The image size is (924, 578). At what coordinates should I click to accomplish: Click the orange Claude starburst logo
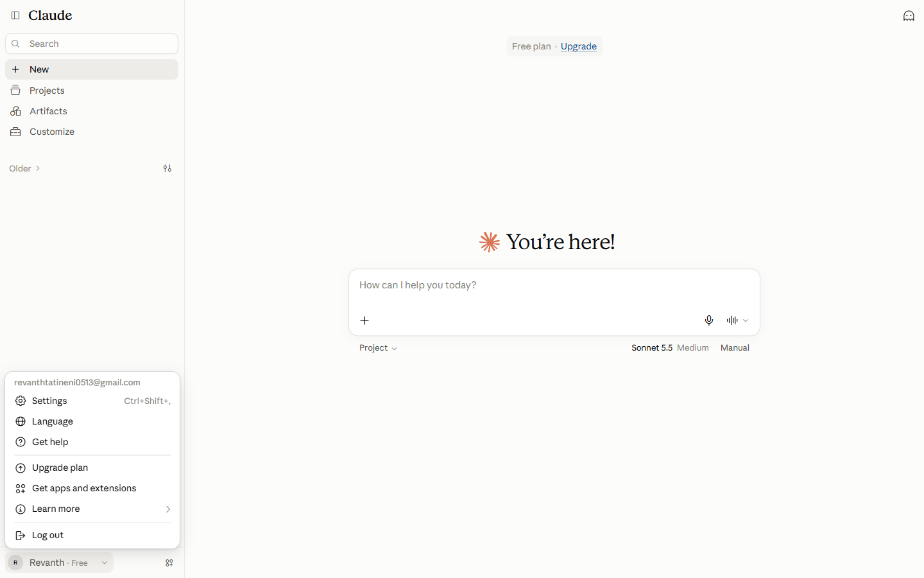tap(490, 242)
